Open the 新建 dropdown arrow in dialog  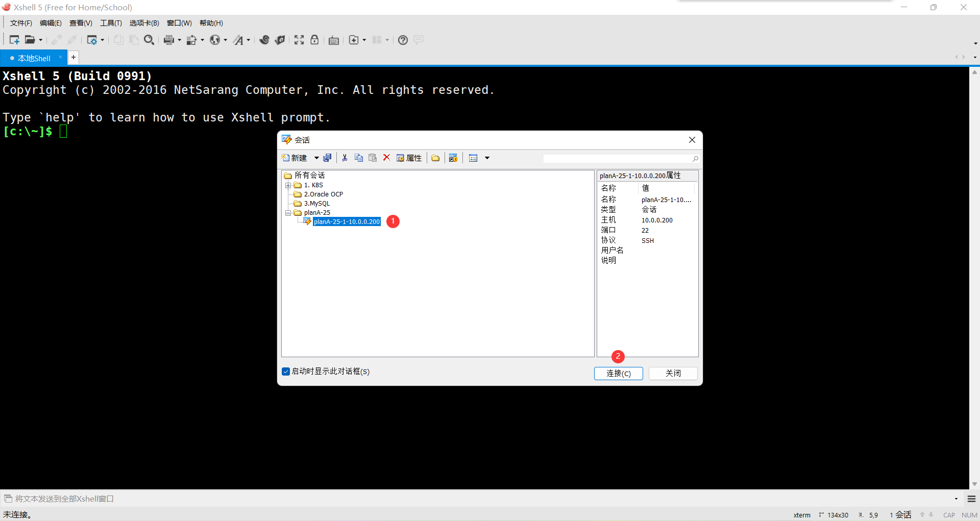316,158
